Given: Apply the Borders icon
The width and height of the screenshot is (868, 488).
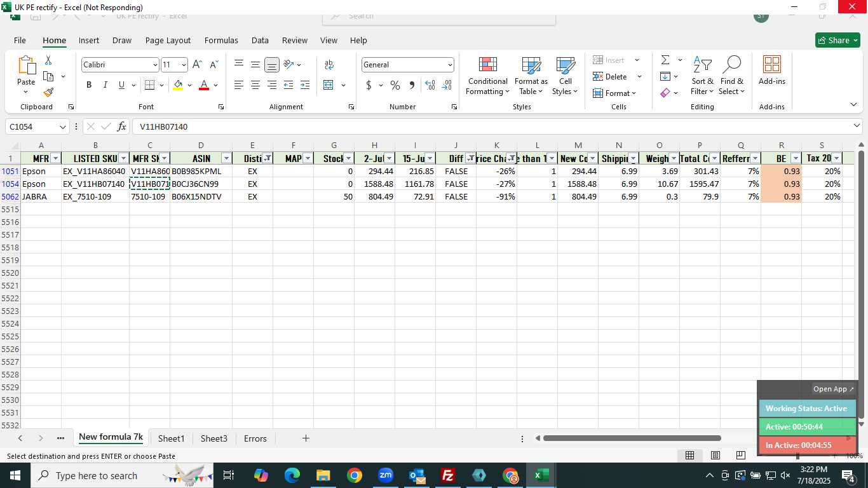Looking at the screenshot, I should (149, 85).
